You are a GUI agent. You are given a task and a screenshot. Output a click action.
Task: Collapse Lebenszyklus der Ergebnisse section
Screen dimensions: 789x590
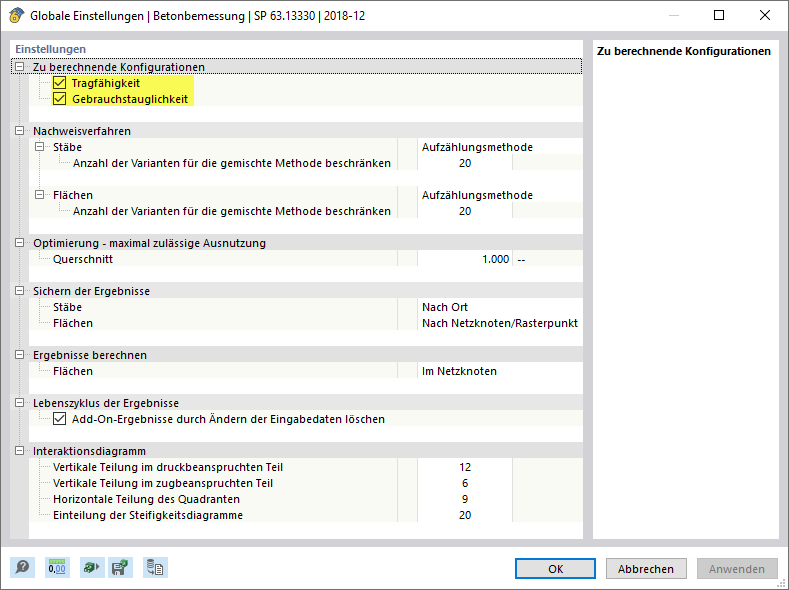(19, 402)
